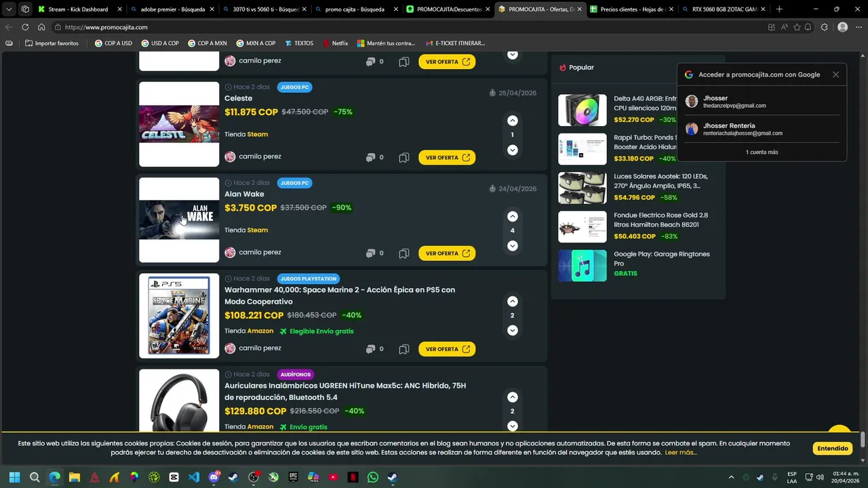
Task: Open the Alan Wake cover thumbnail
Action: click(x=179, y=220)
